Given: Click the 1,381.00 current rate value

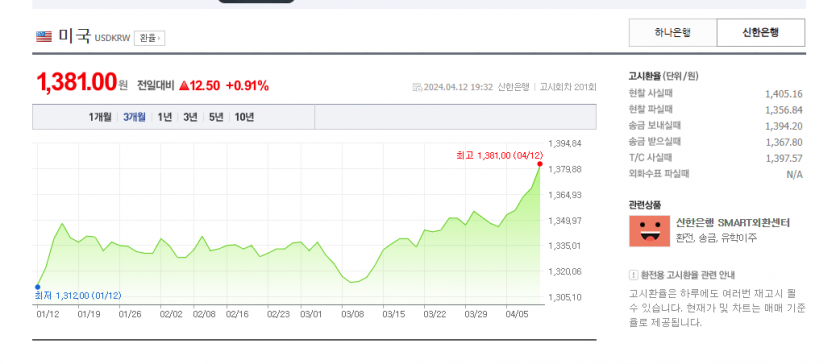Looking at the screenshot, I should [77, 83].
